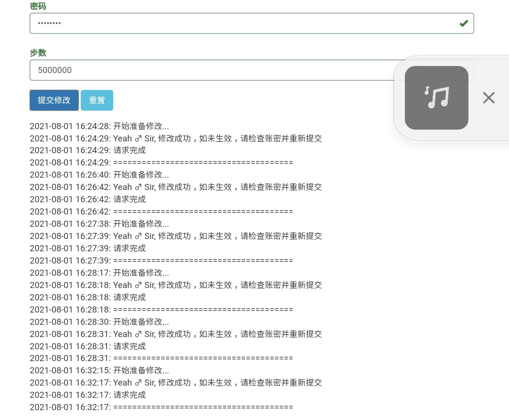Select log line 16:26:42 Yeah Sir 修改成功
Image resolution: width=509 pixels, height=420 pixels.
176,187
